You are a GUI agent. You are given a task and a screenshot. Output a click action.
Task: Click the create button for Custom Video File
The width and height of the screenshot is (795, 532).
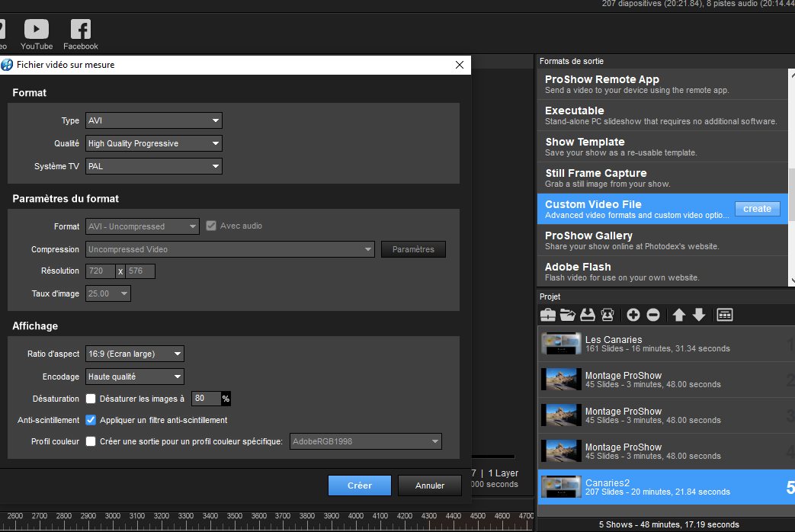click(757, 208)
